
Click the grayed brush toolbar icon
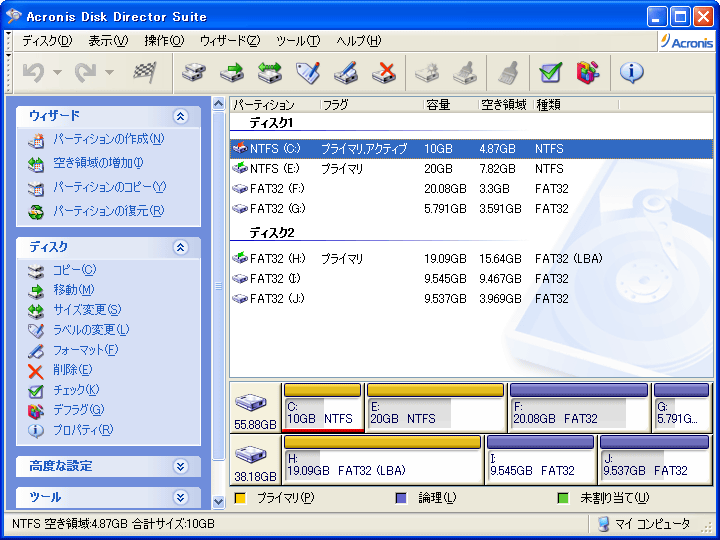[x=508, y=72]
